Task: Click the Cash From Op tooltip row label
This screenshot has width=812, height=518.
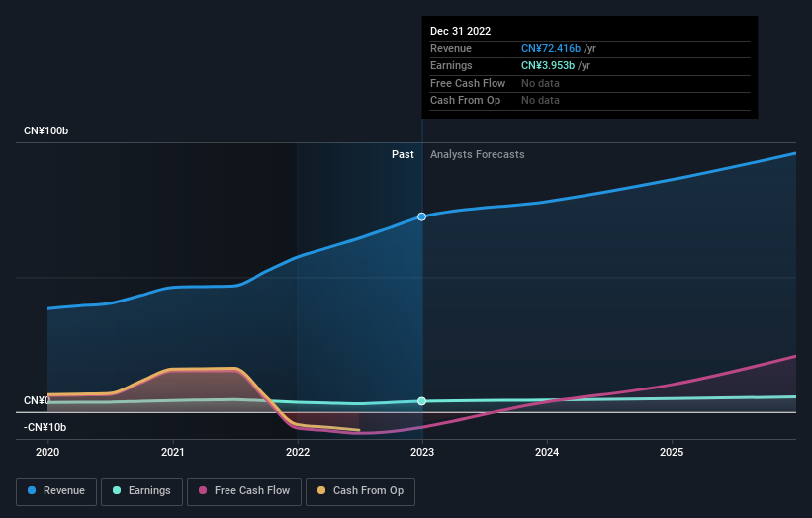Action: click(465, 101)
